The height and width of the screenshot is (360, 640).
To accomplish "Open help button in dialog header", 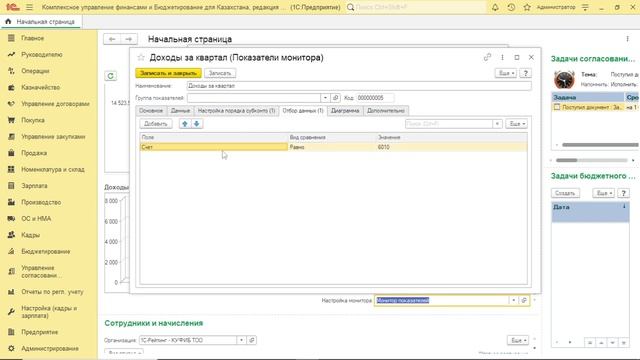I will point(525,73).
